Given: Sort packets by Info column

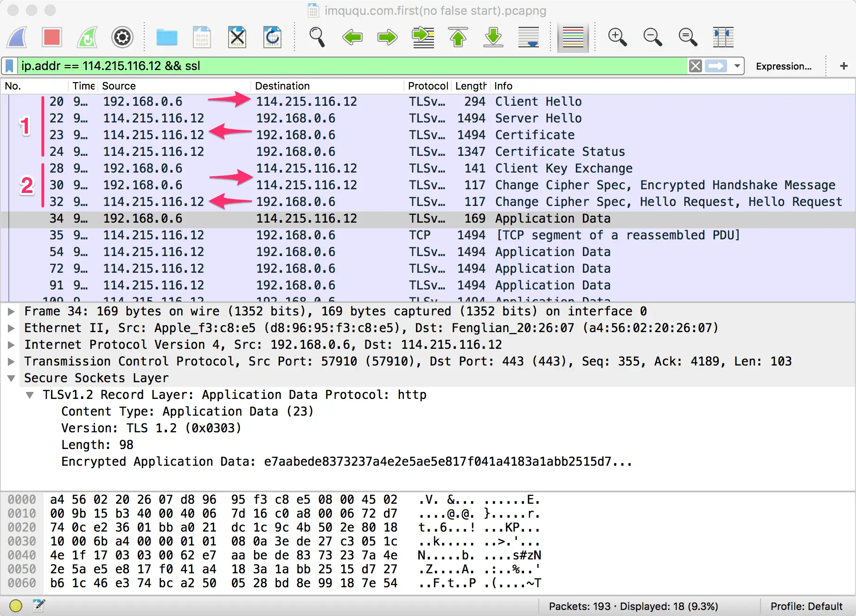Looking at the screenshot, I should (672, 86).
